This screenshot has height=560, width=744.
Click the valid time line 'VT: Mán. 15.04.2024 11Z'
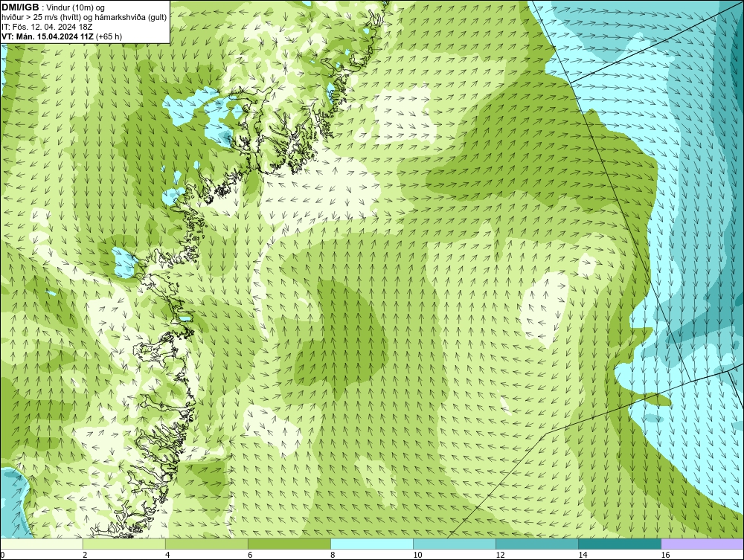pos(48,36)
